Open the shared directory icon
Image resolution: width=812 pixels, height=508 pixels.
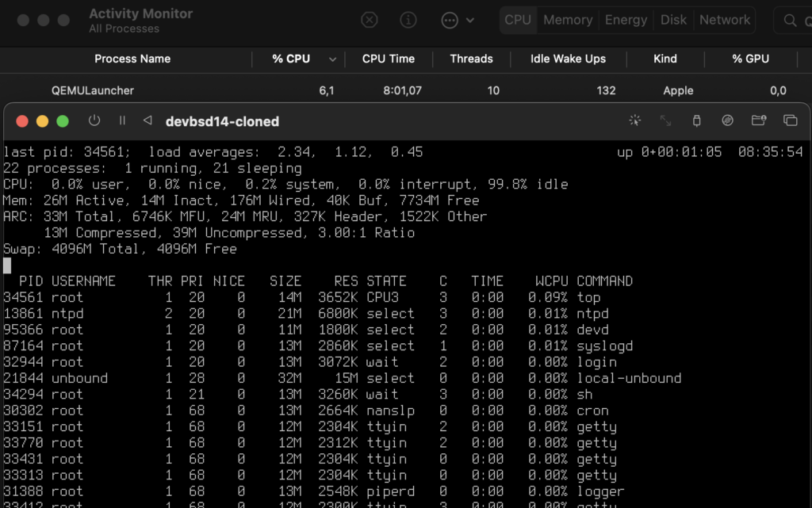tap(759, 120)
